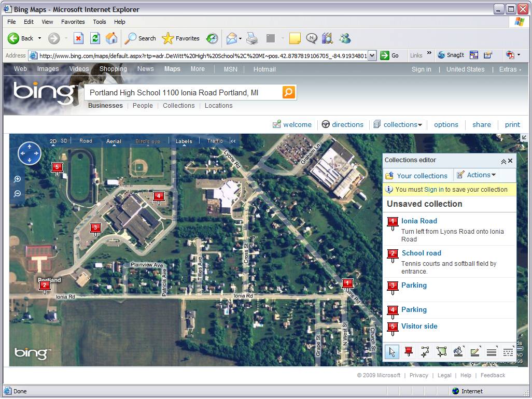Open the line color pencil tool
The width and height of the screenshot is (532, 399).
point(474,351)
